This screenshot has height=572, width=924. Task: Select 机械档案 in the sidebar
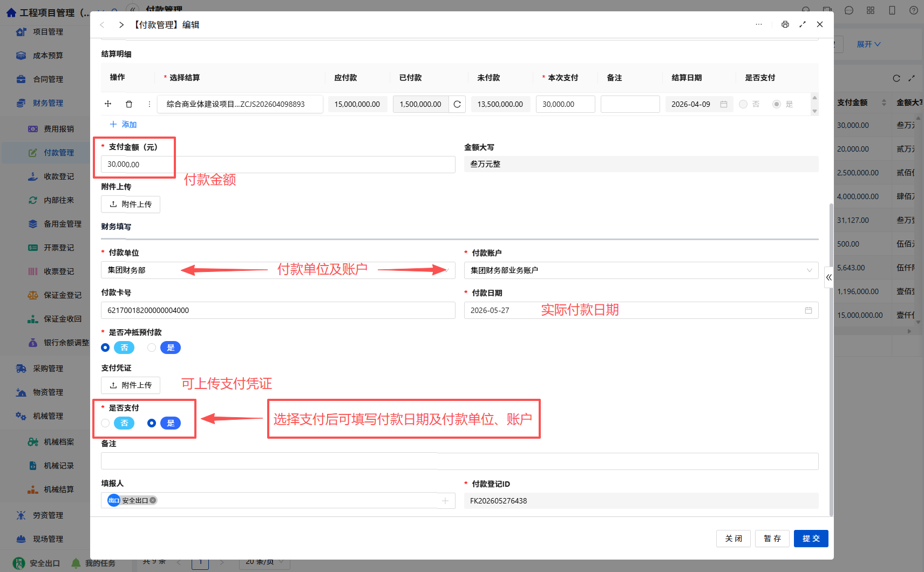[58, 442]
